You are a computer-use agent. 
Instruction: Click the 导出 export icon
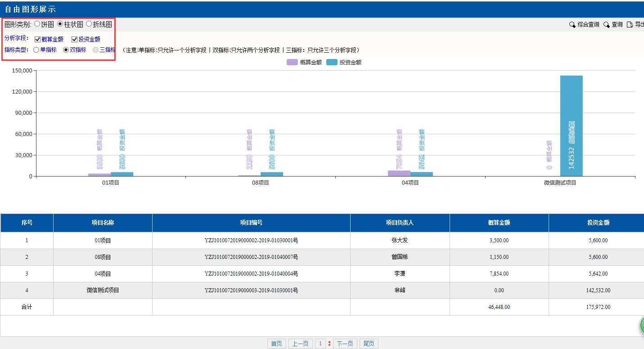pyautogui.click(x=630, y=25)
